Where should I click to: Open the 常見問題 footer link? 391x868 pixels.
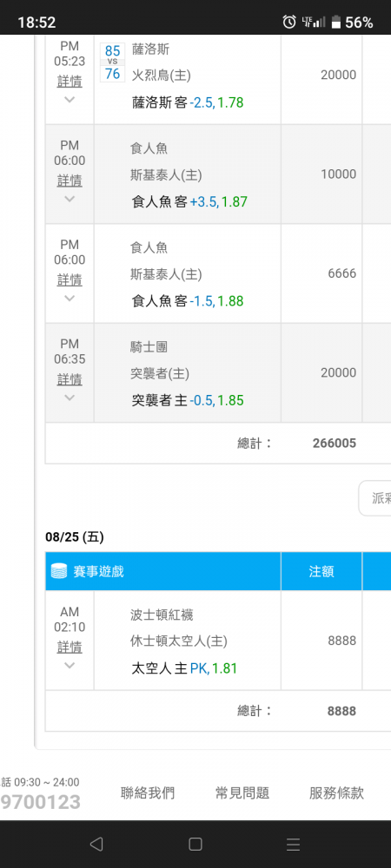242,793
